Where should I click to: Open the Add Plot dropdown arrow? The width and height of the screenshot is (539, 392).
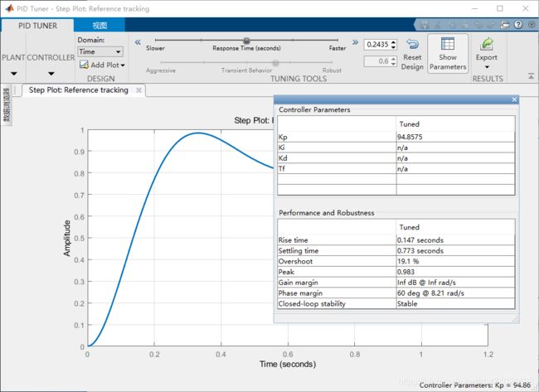123,65
